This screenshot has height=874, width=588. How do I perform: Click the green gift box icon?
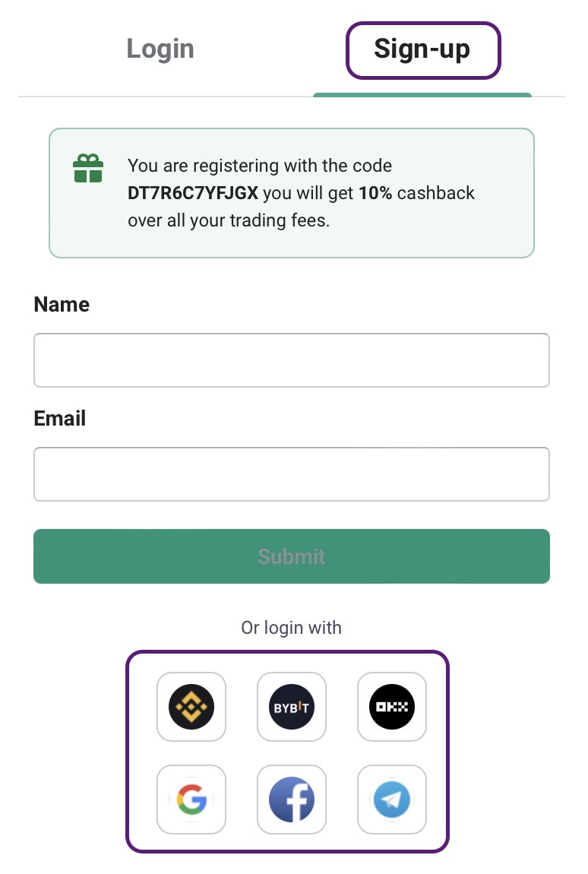tap(87, 168)
